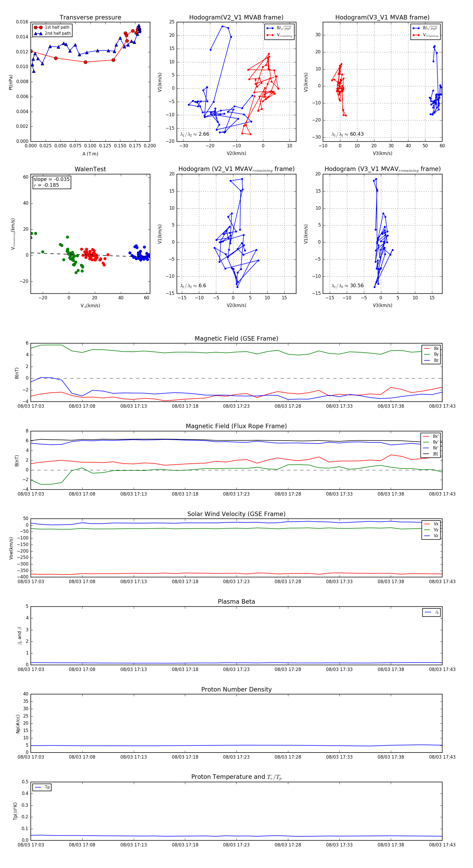This screenshot has width=473, height=868.
Task: Click the βp legend in Plasma Beta plot
Action: [431, 612]
